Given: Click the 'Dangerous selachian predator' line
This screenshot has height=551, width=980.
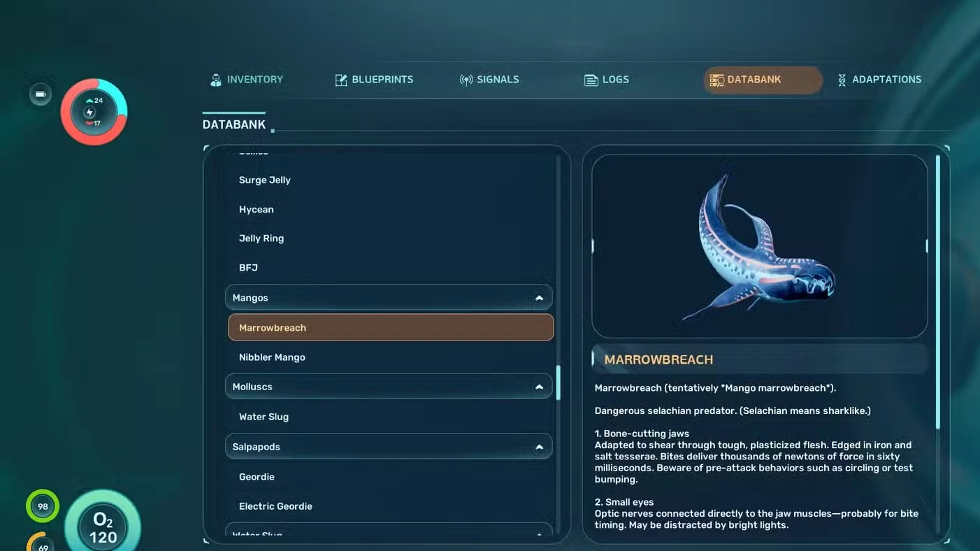Looking at the screenshot, I should pos(733,410).
